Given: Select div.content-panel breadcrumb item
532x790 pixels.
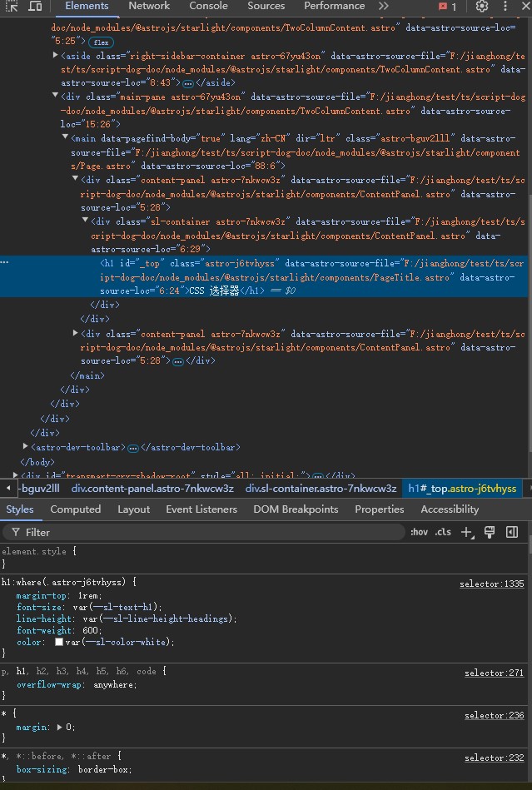Looking at the screenshot, I should coord(152,489).
